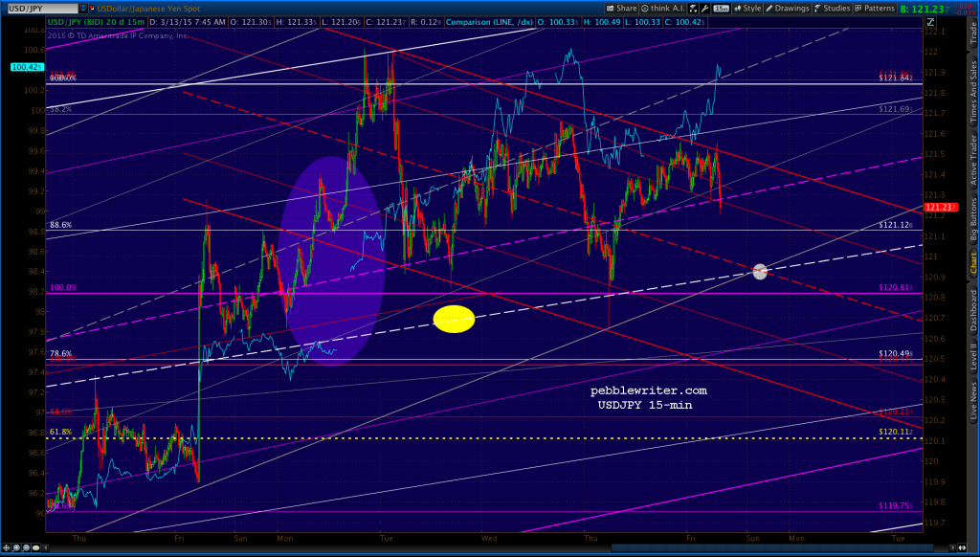The image size is (980, 557).
Task: Open the think A.I. tool
Action: pos(663,9)
